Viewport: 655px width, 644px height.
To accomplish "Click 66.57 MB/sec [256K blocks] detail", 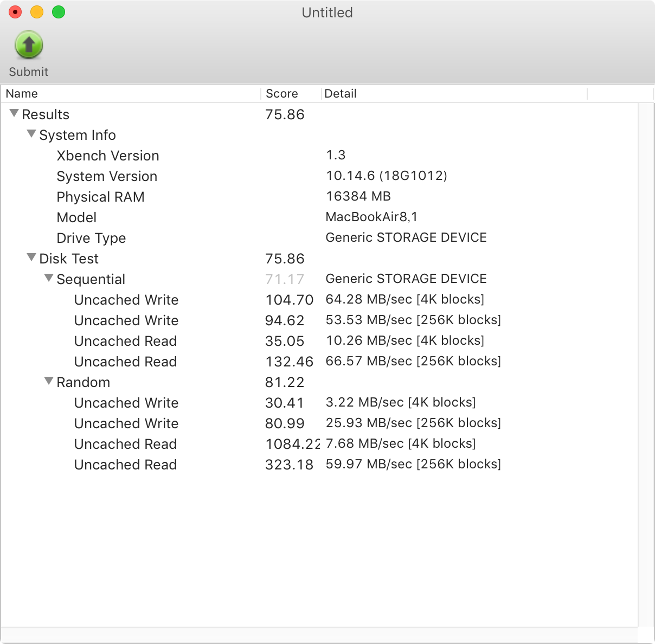I will 413,361.
